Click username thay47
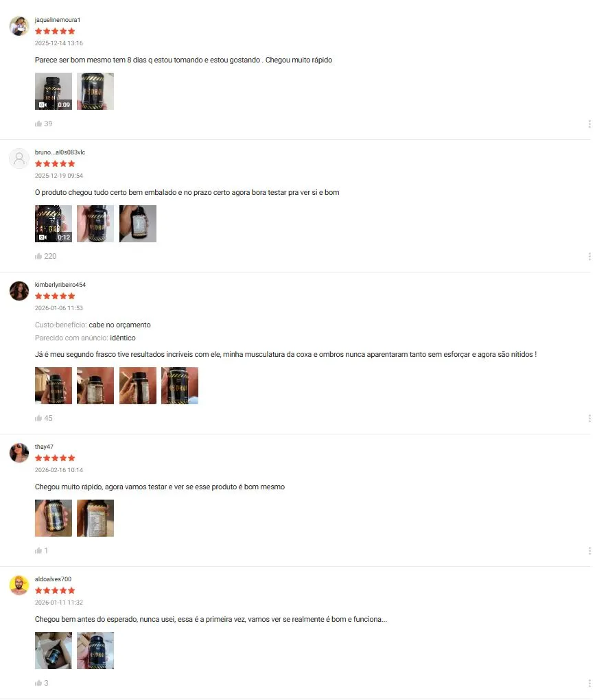 coord(44,447)
